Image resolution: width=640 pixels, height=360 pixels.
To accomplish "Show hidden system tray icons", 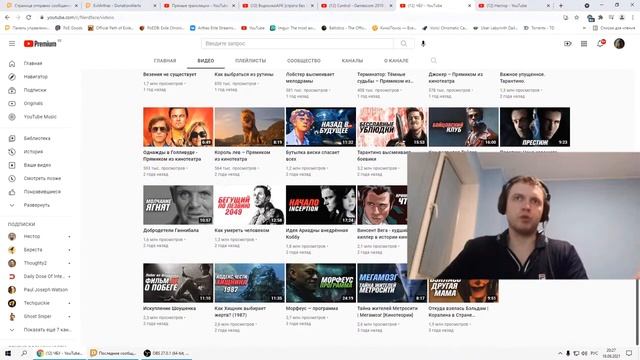I will [560, 353].
